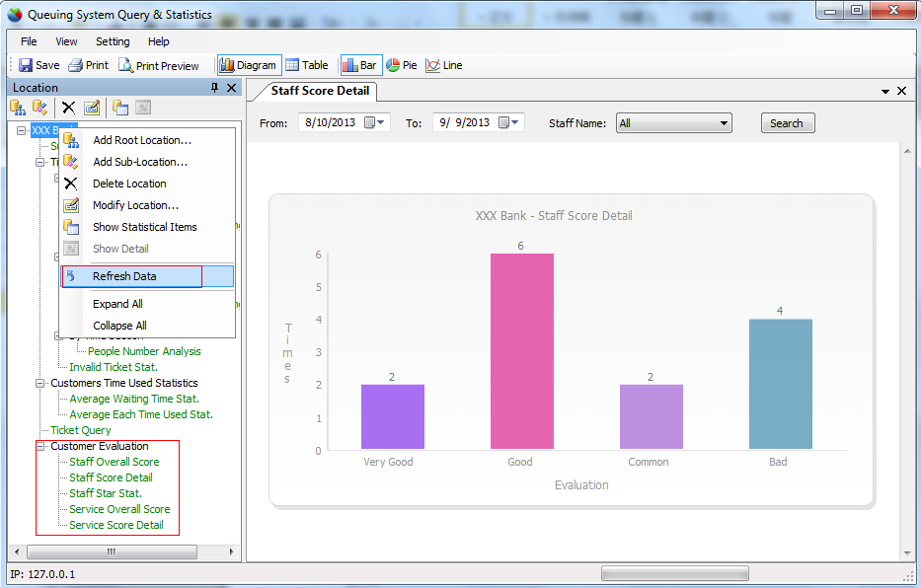Select the Pie chart type
This screenshot has width=921, height=588.
(x=402, y=65)
